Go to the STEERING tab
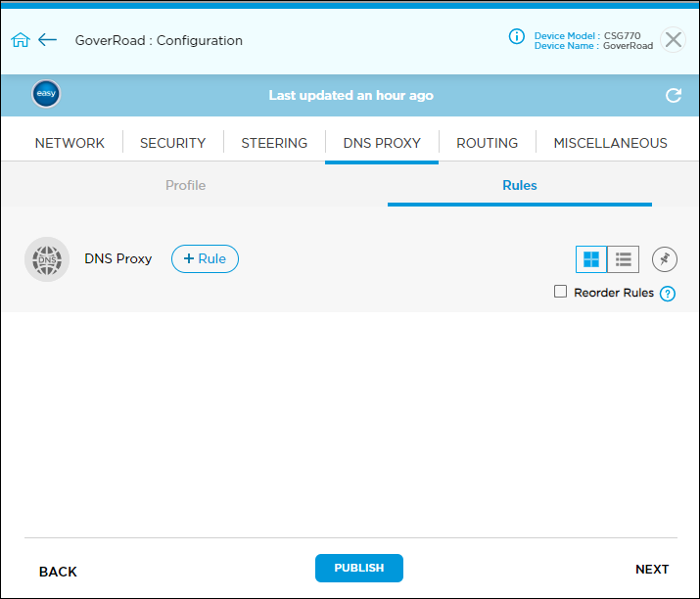The image size is (700, 599). coord(274,143)
